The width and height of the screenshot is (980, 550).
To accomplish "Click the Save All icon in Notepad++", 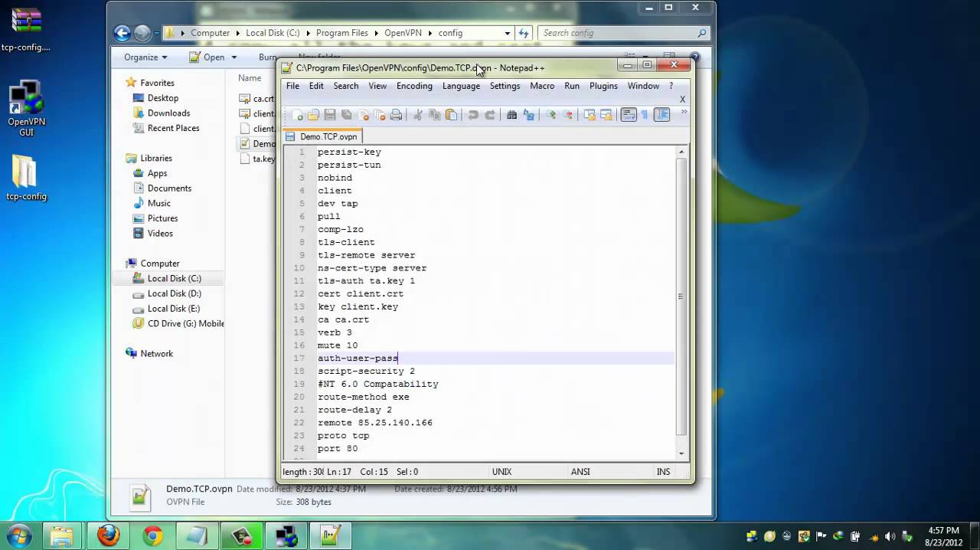I will pos(347,115).
